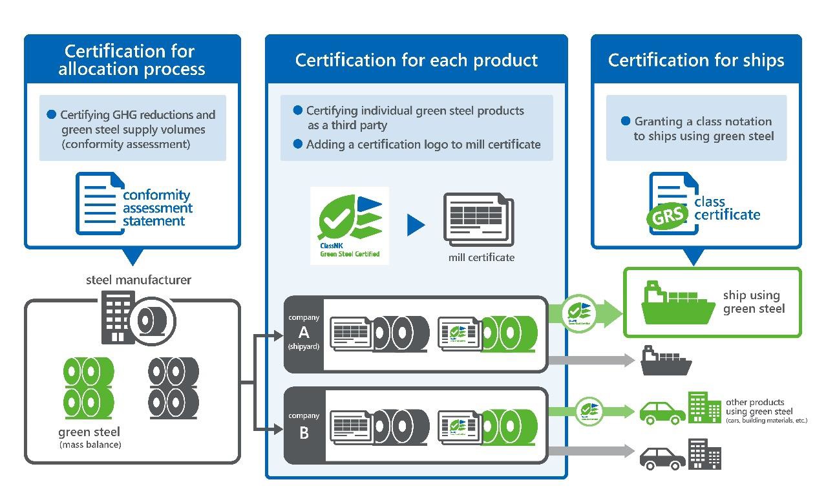The height and width of the screenshot is (504, 826).
Task: Click the conformity assessment statement text
Action: (158, 208)
